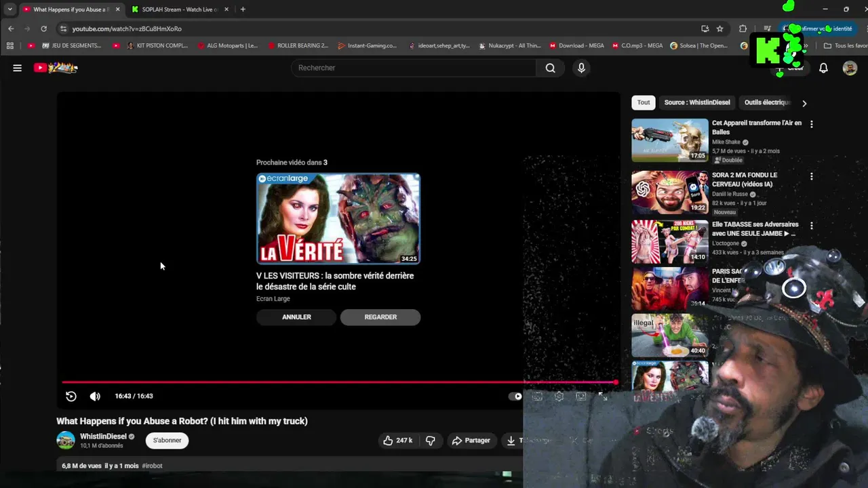868x488 pixels.
Task: Replay the video with the replay icon
Action: (71, 396)
